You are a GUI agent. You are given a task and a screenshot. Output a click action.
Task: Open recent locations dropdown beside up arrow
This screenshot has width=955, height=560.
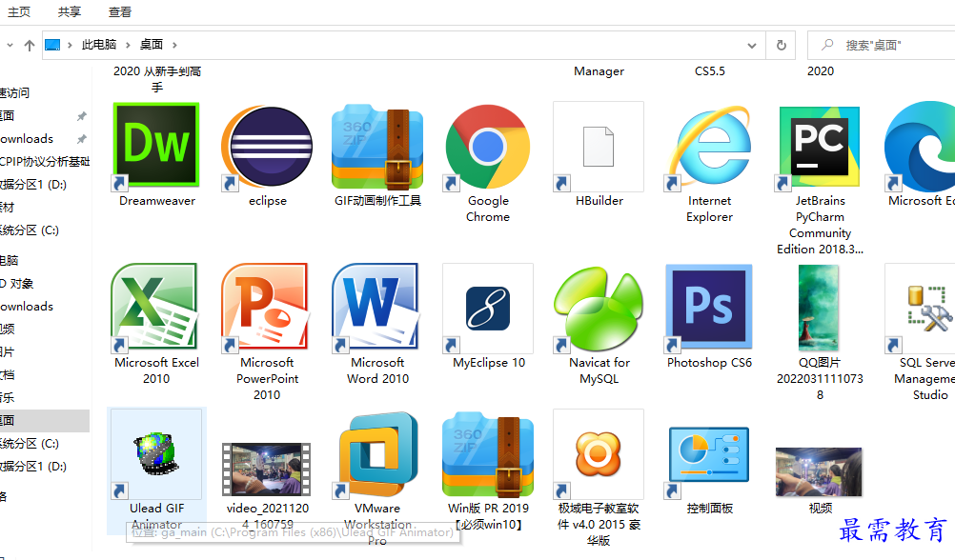point(10,45)
